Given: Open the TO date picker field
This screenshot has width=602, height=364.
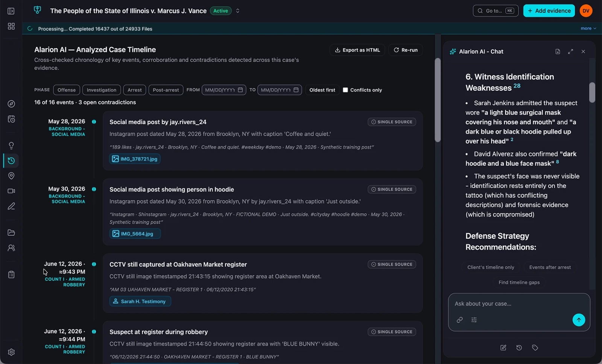Looking at the screenshot, I should [x=280, y=90].
